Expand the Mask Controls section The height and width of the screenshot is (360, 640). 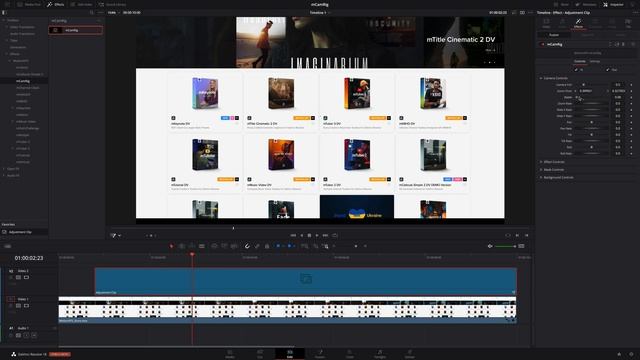coord(541,170)
